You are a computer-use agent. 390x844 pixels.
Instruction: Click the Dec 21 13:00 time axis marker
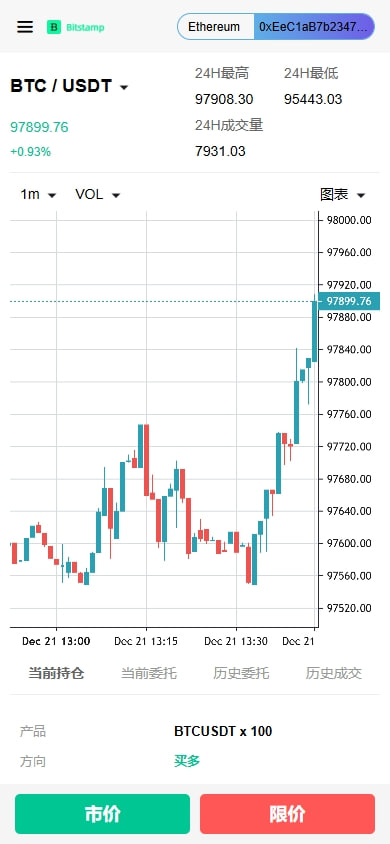56,641
